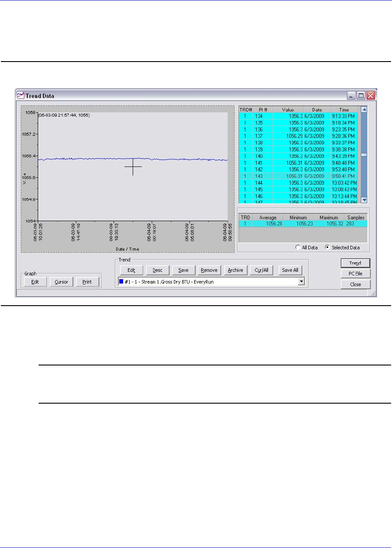Click the Date column header in data table
Viewport: 392px width, 548px height.
point(317,110)
